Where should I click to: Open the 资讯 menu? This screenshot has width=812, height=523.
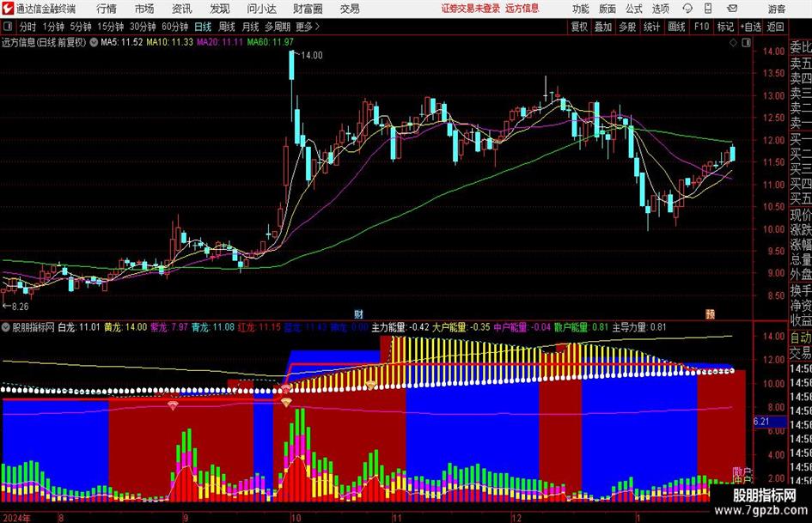pyautogui.click(x=182, y=9)
